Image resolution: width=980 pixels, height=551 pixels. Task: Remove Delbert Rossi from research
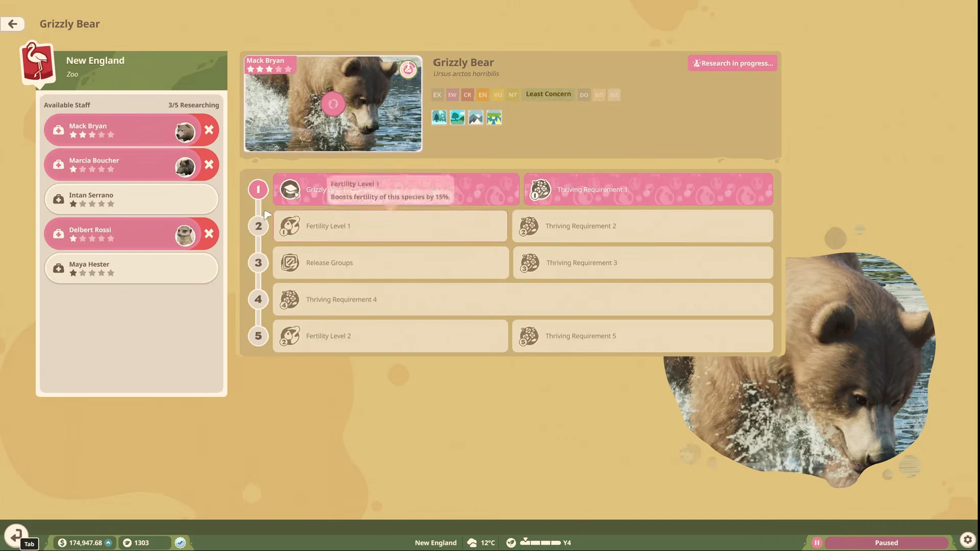[x=209, y=234]
